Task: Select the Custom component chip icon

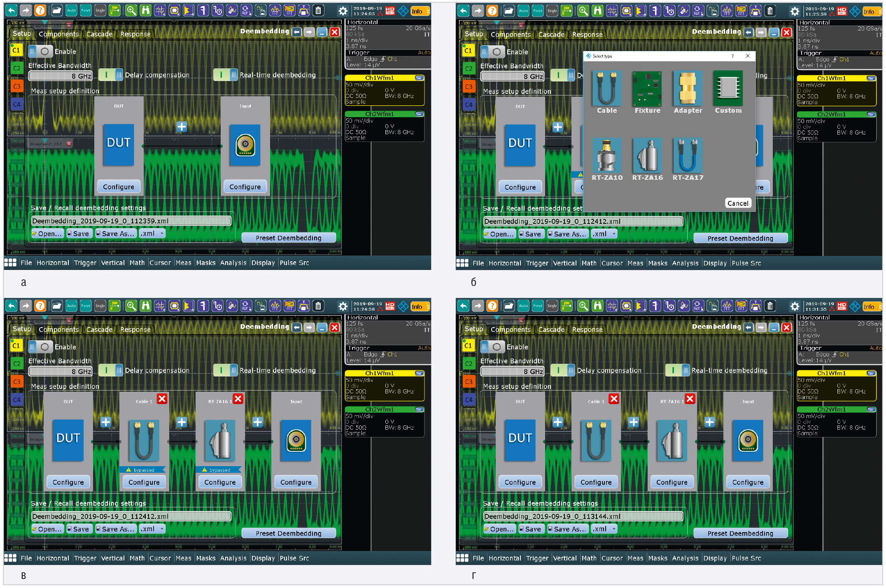Action: coord(728,88)
